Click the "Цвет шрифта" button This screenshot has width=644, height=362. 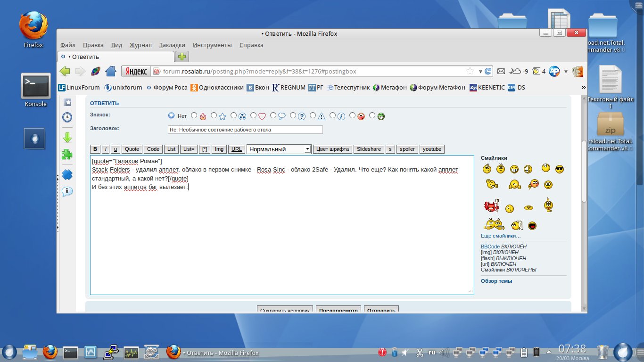[x=332, y=149]
